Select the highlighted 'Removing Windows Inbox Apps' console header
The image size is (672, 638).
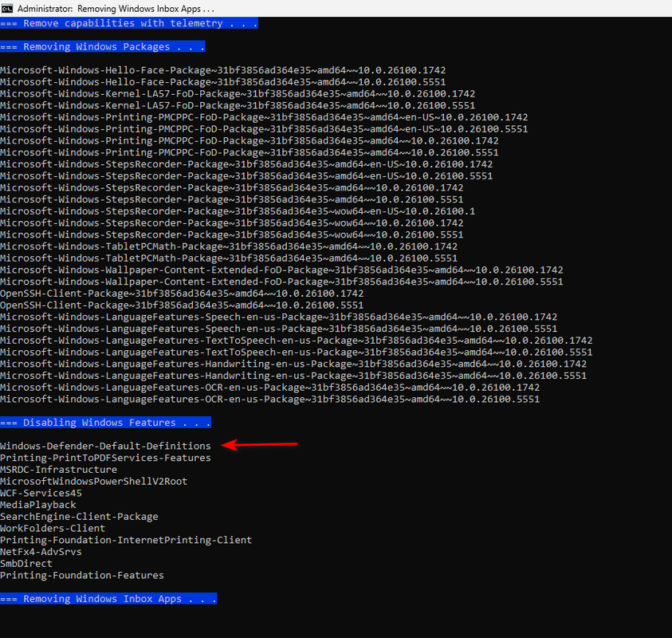click(108, 599)
